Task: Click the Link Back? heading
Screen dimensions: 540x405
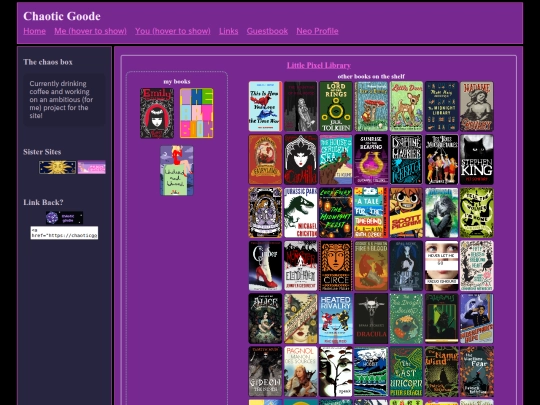Action: click(43, 202)
